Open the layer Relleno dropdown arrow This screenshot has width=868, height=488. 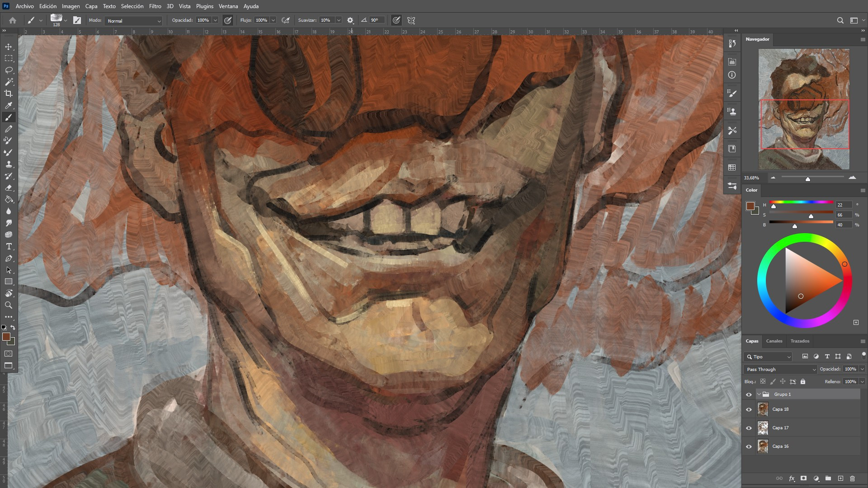click(862, 381)
